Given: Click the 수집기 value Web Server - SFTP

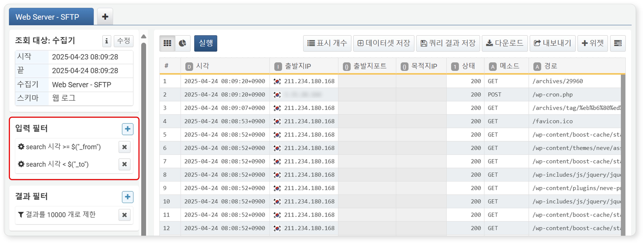Looking at the screenshot, I should click(82, 85).
